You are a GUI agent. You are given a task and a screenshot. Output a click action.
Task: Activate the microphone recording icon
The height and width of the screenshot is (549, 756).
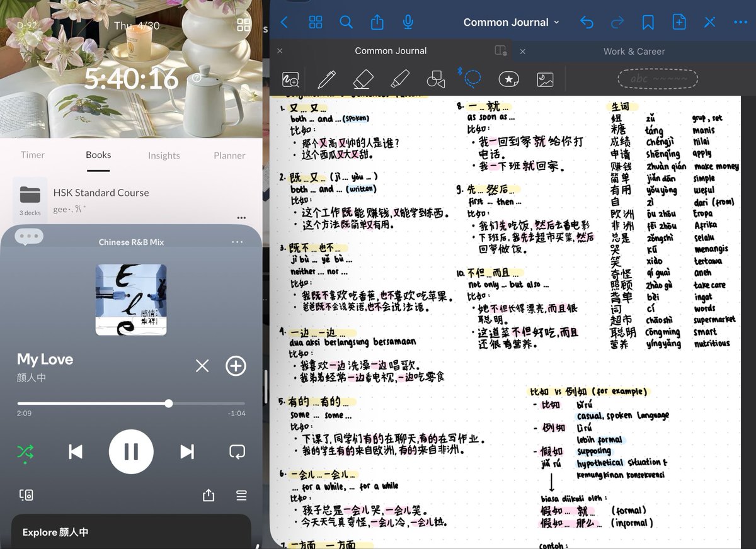click(x=408, y=23)
